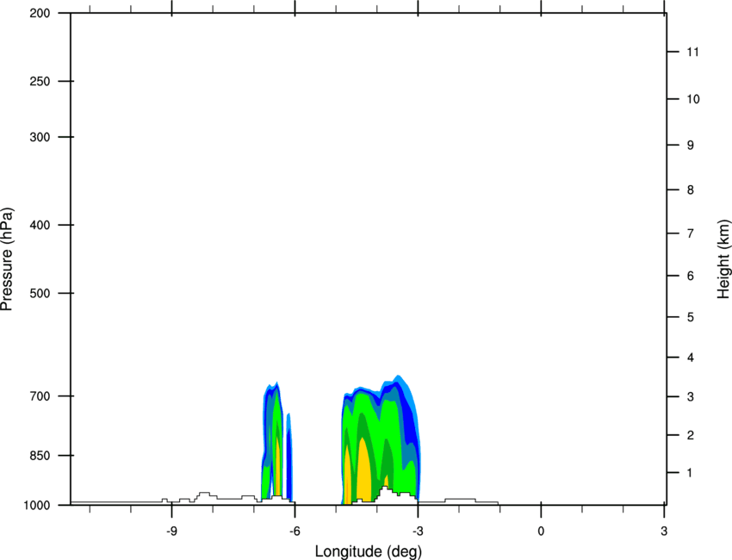Pick the 6 km height label
Image resolution: width=732 pixels, height=560 pixels.
click(x=691, y=276)
